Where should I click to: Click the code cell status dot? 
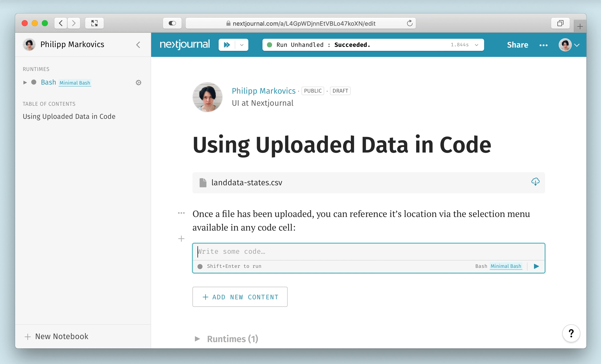200,266
